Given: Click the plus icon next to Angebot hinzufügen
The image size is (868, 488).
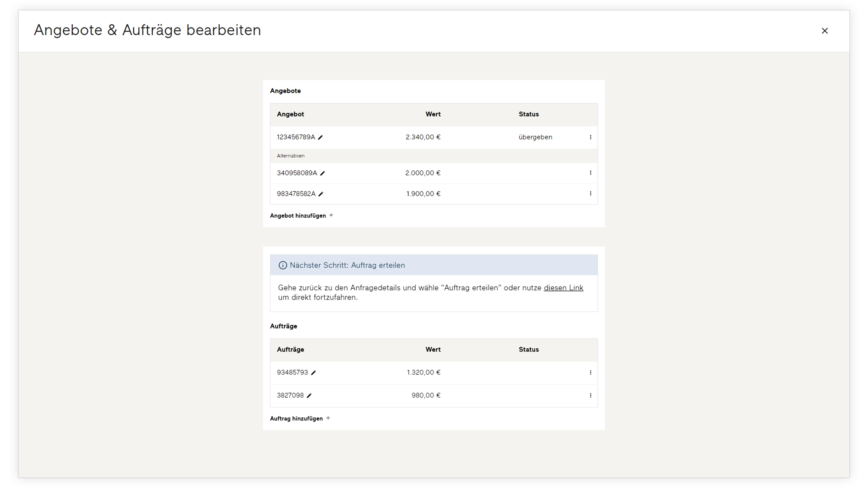Looking at the screenshot, I should 331,216.
